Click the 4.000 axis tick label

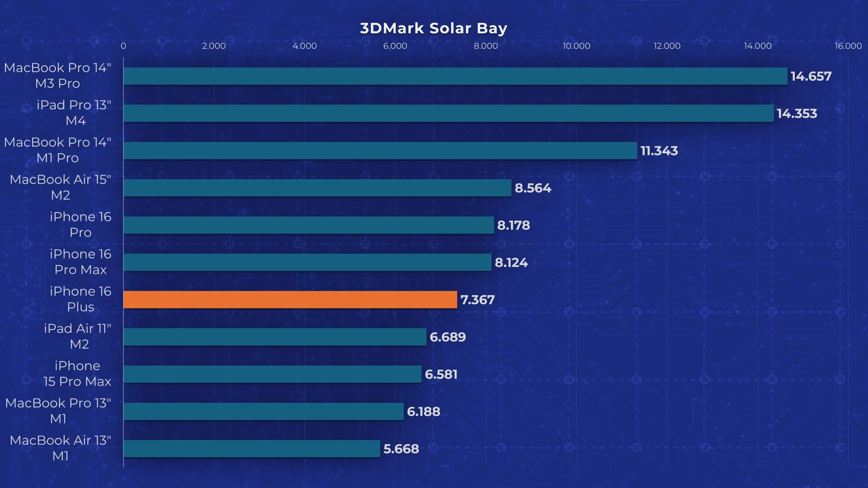304,46
